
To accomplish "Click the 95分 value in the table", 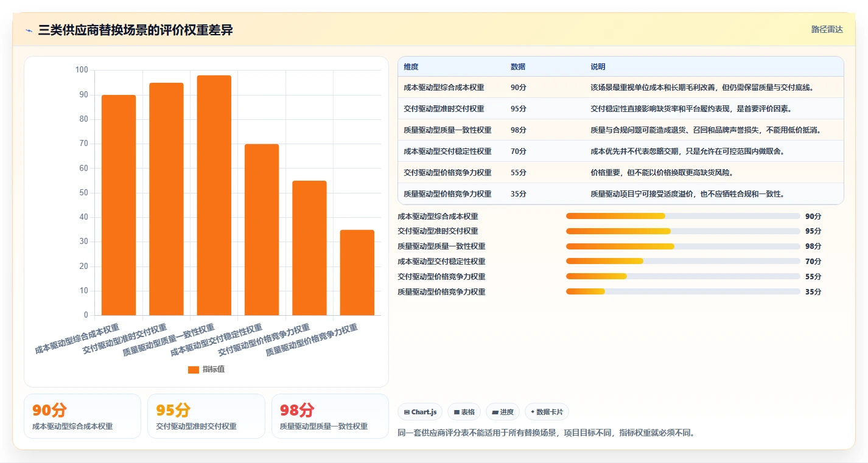I will click(519, 109).
